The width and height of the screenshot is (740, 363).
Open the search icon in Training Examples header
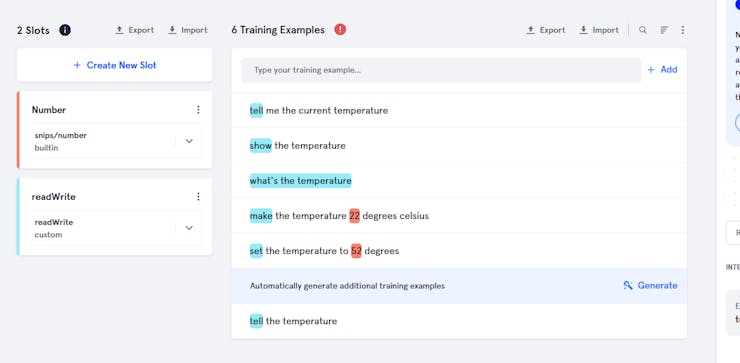point(642,30)
